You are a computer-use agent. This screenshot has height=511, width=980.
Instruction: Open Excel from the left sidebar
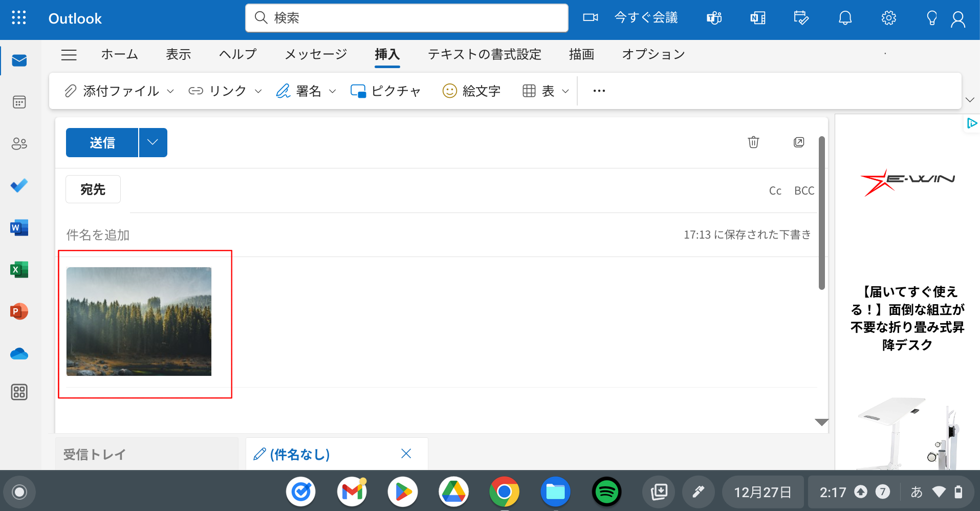pyautogui.click(x=19, y=269)
